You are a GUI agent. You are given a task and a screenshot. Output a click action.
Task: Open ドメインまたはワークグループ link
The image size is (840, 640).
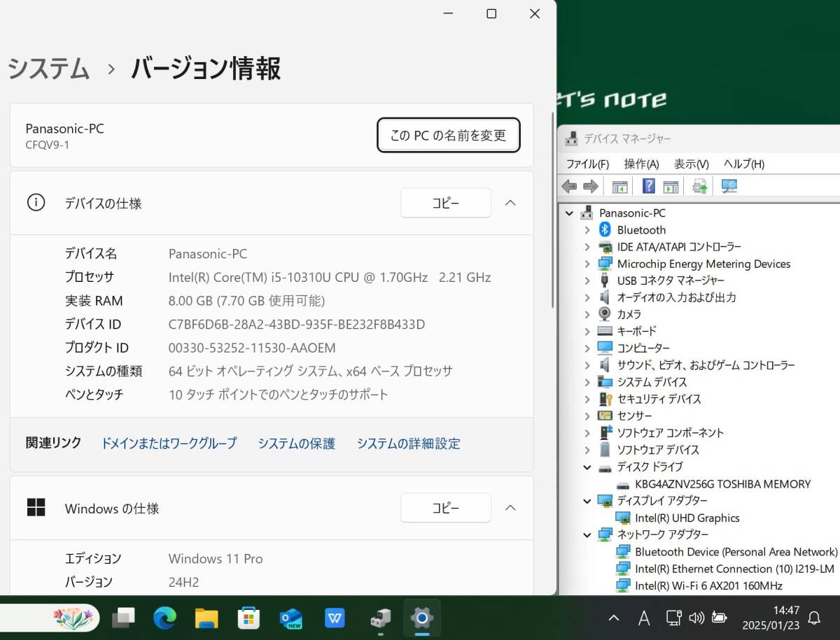pos(169,443)
